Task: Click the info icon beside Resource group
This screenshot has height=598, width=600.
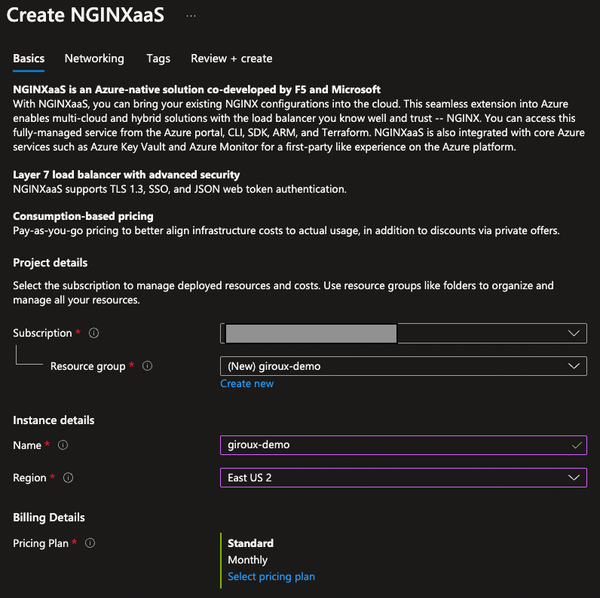Action: pos(147,366)
